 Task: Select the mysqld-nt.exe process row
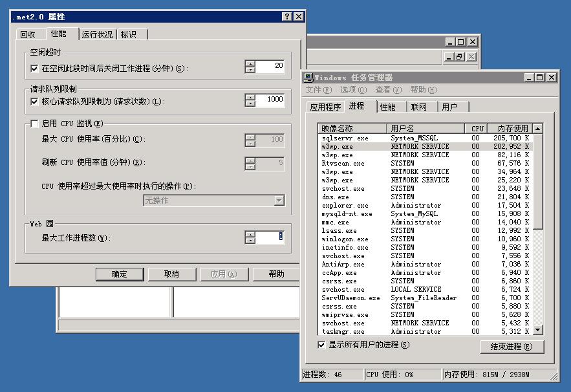click(x=426, y=214)
